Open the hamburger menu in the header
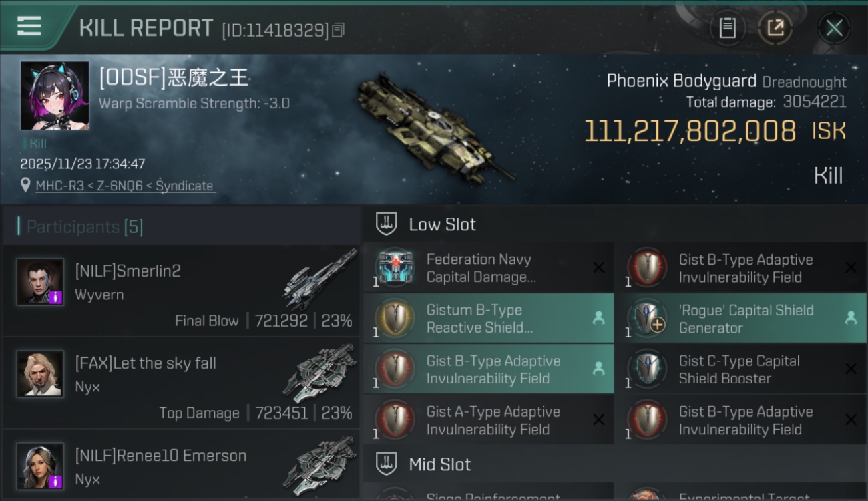This screenshot has height=501, width=868. 29,26
